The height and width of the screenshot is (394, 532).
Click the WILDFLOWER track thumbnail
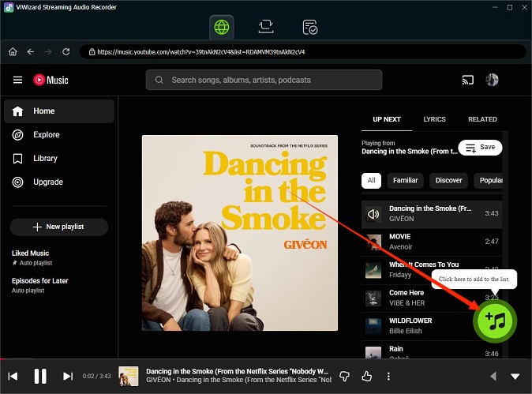coord(373,326)
